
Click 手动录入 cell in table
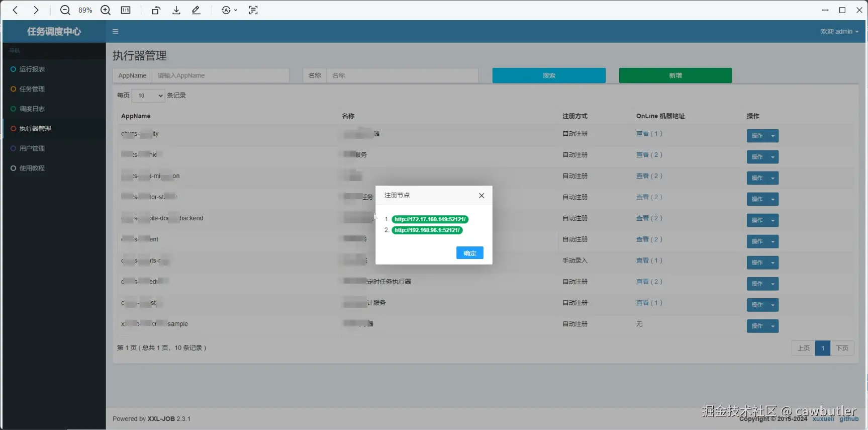point(575,261)
